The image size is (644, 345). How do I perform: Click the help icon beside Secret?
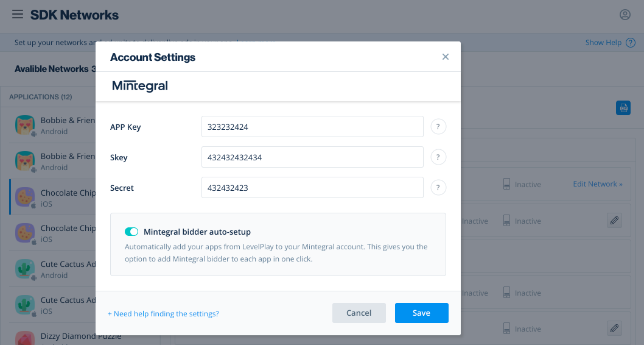pyautogui.click(x=438, y=188)
